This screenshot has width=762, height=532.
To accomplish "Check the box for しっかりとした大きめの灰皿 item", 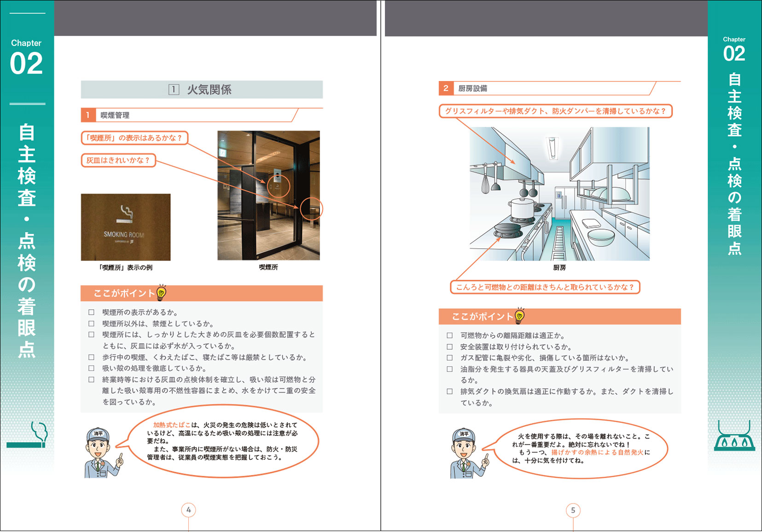I will coord(91,335).
